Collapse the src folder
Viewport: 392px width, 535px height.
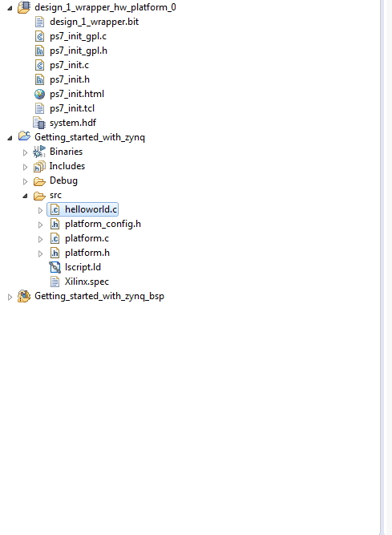(x=25, y=196)
